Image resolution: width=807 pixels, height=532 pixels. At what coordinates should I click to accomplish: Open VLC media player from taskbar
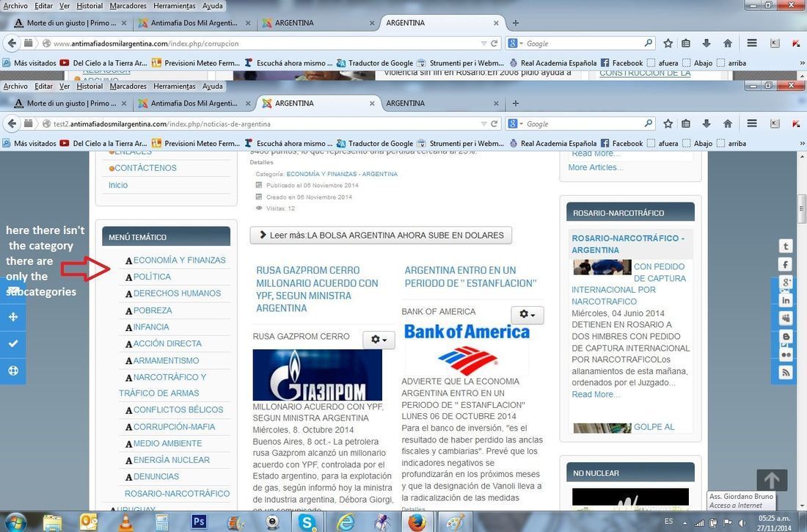click(125, 522)
